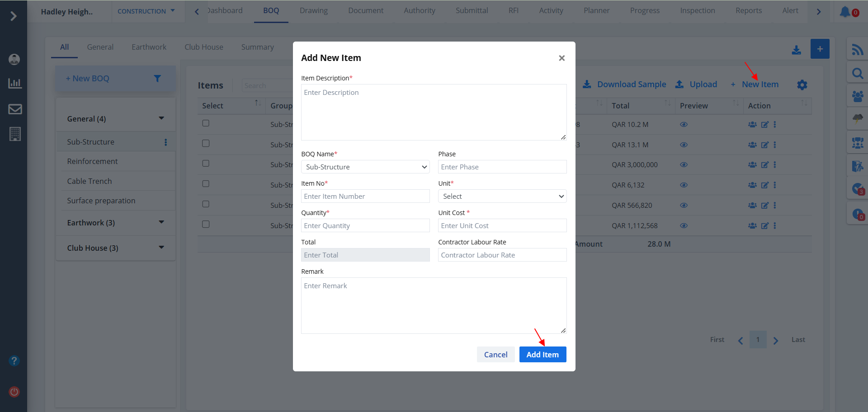Click the Enter Quantity input field
The height and width of the screenshot is (412, 868).
365,226
